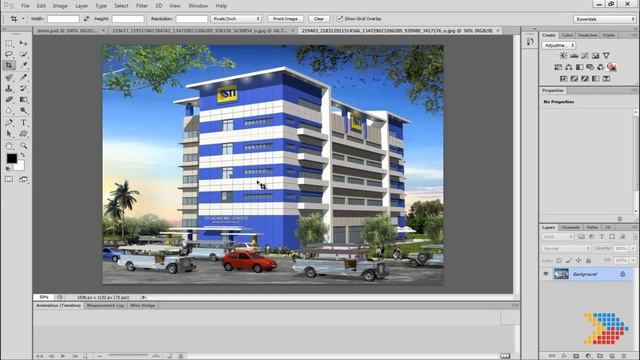Select the Hand tool
Screen dimensions: 640x360
9,146
